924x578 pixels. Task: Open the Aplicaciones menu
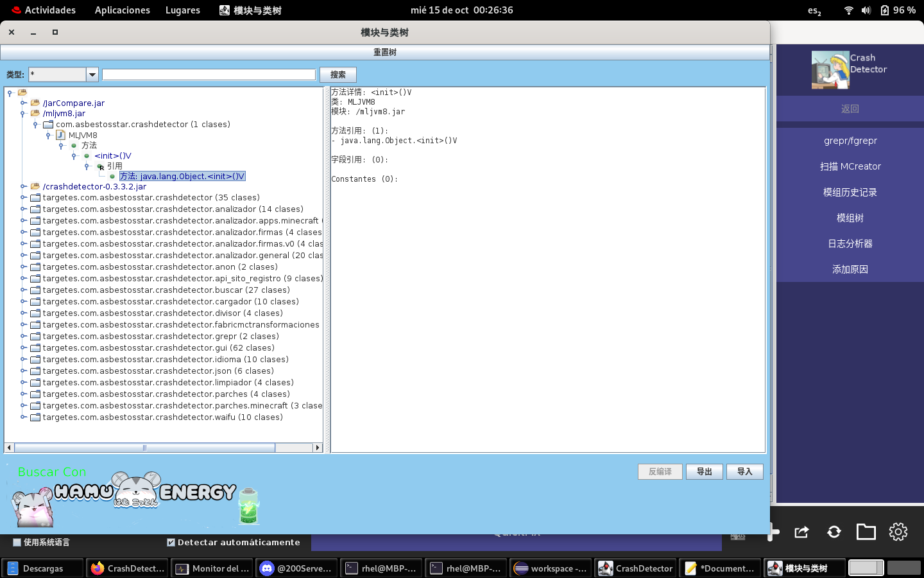click(x=122, y=10)
